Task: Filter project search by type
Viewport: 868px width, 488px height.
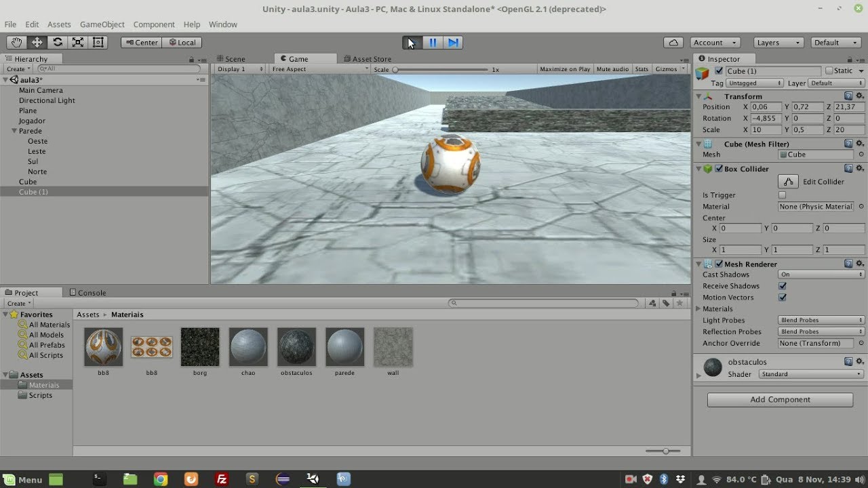Action: tap(652, 304)
